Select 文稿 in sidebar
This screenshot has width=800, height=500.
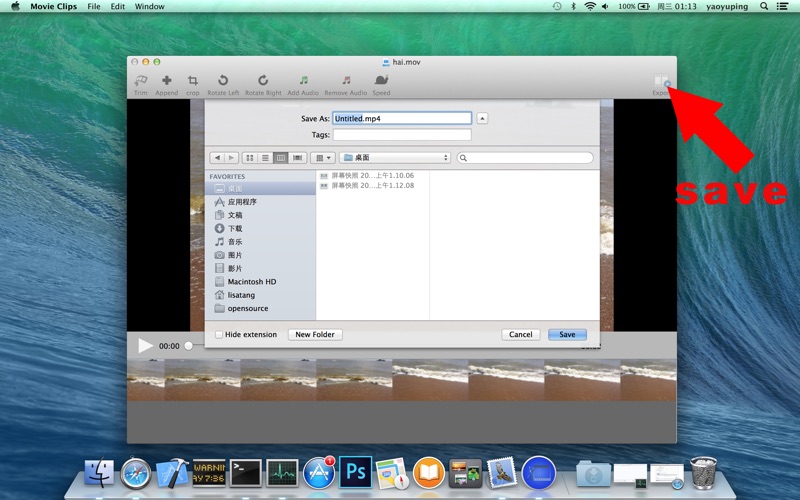tap(260, 215)
